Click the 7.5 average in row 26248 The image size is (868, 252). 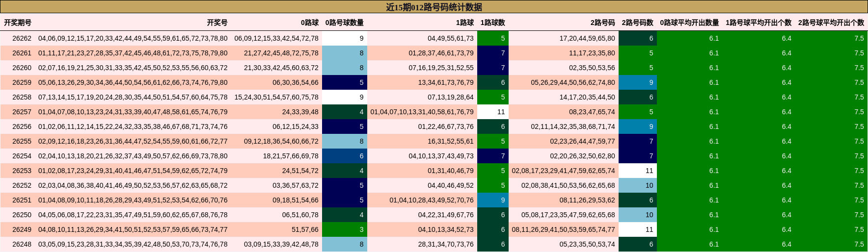point(859,244)
